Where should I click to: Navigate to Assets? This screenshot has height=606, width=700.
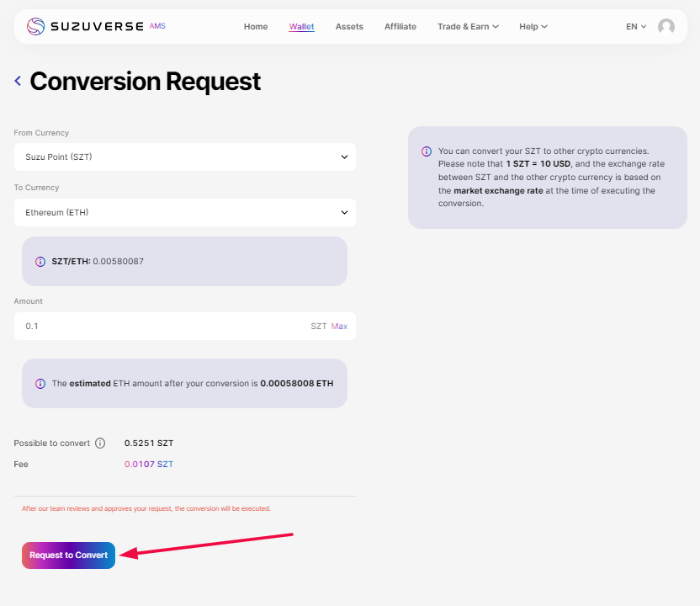pos(349,27)
